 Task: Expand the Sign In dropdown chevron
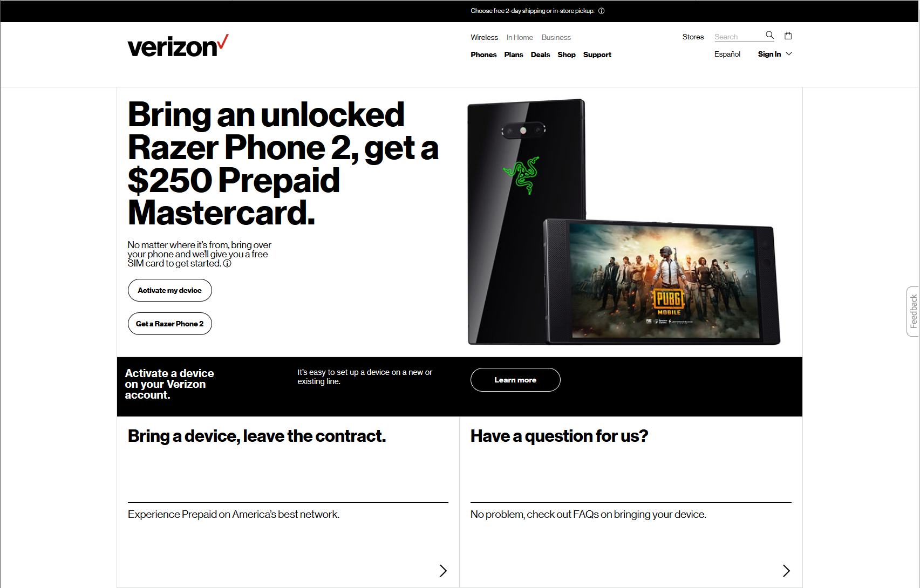pyautogui.click(x=789, y=54)
